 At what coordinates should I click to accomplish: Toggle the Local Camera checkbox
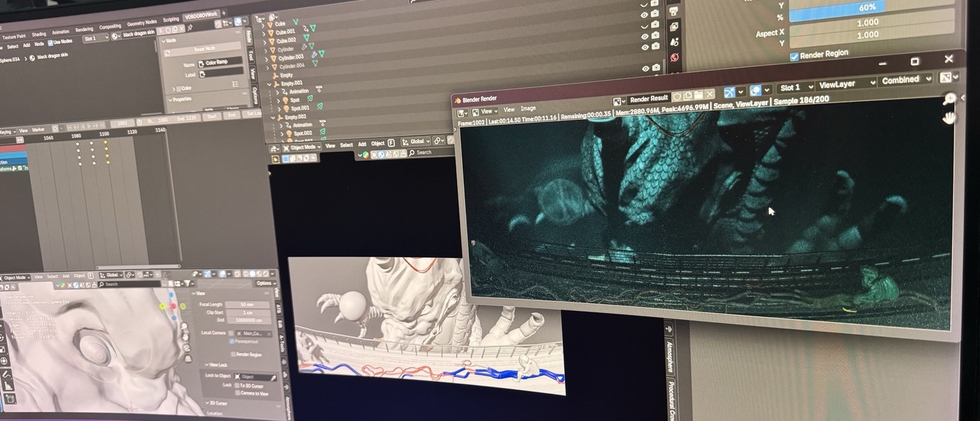[x=232, y=333]
